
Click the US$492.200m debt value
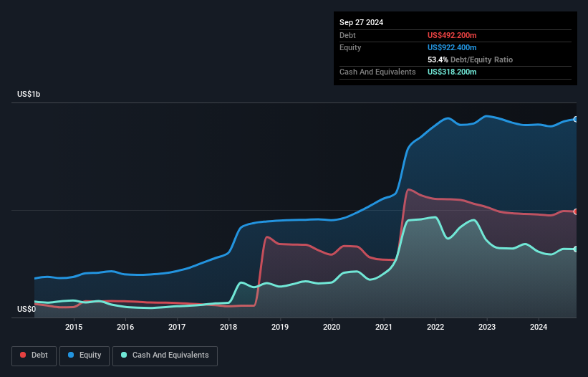pyautogui.click(x=452, y=35)
